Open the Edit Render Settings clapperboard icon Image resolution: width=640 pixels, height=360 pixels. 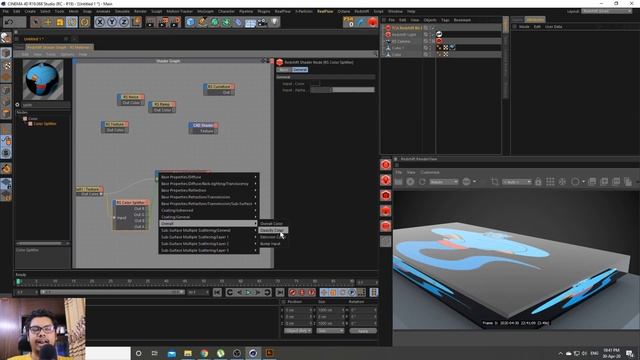(x=176, y=22)
